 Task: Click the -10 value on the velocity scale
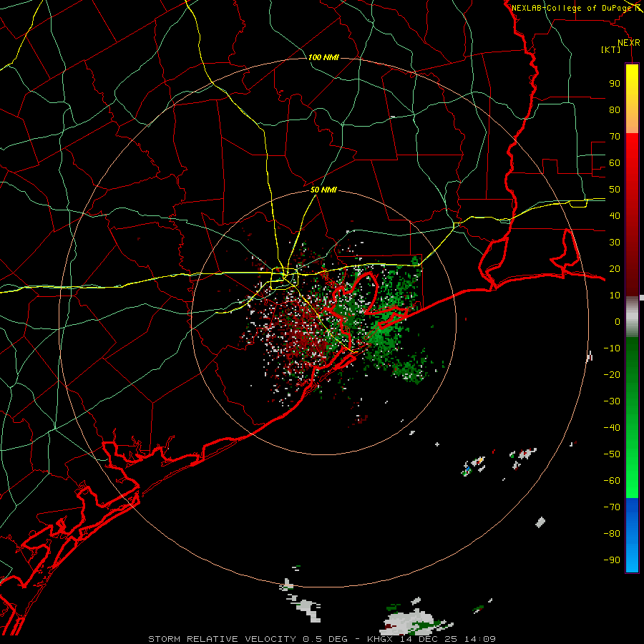click(612, 348)
